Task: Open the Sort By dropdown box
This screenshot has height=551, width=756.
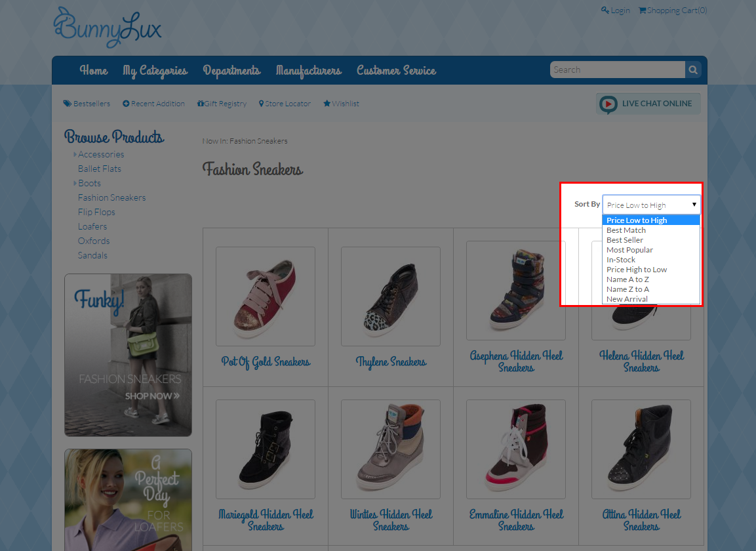Action: [651, 205]
